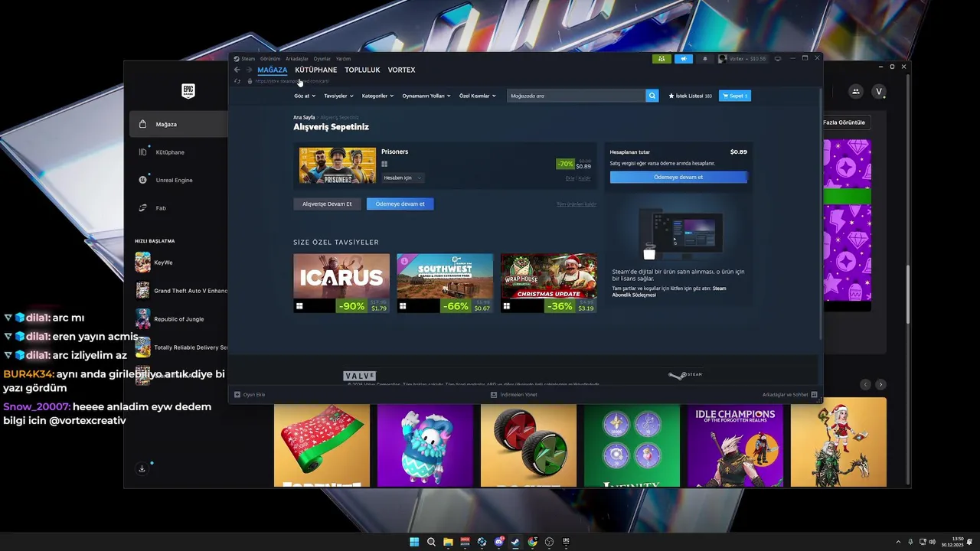Image resolution: width=980 pixels, height=551 pixels.
Task: Open the Oyunlar menu
Action: [322, 59]
